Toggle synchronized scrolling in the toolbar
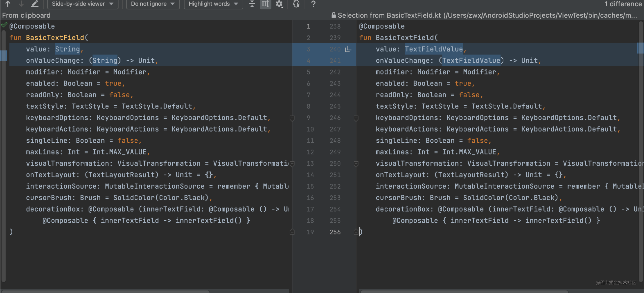Image resolution: width=644 pixels, height=293 pixels. 265,4
